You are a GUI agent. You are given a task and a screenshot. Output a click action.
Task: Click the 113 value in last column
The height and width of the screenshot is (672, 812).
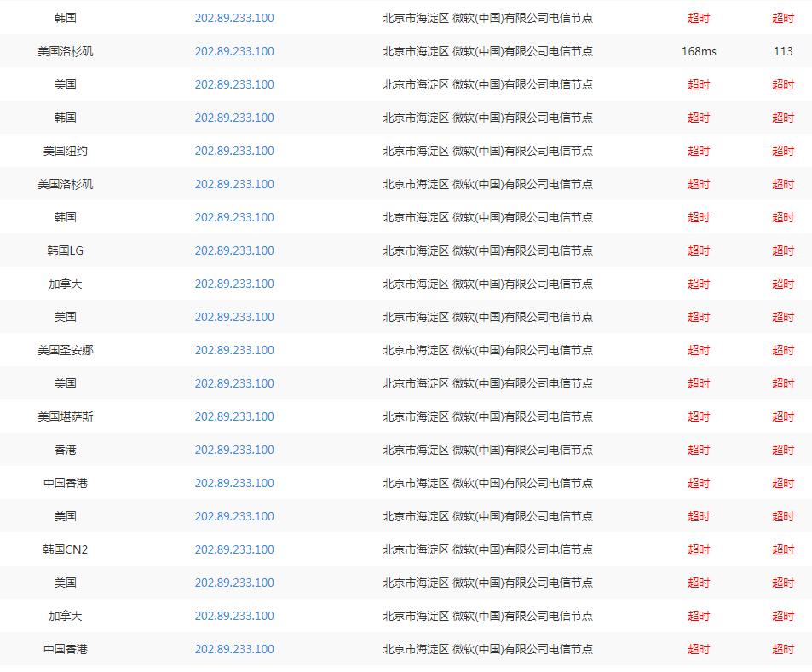783,51
